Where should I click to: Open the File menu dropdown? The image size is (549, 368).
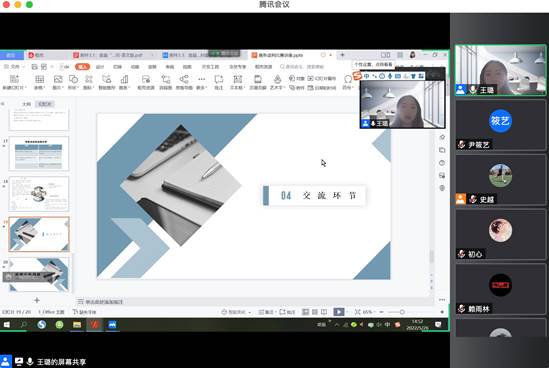(15, 67)
